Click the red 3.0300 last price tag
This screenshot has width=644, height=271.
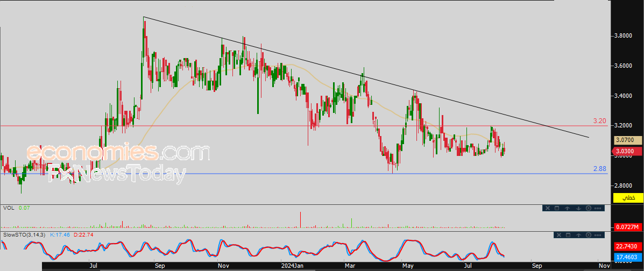coord(628,151)
